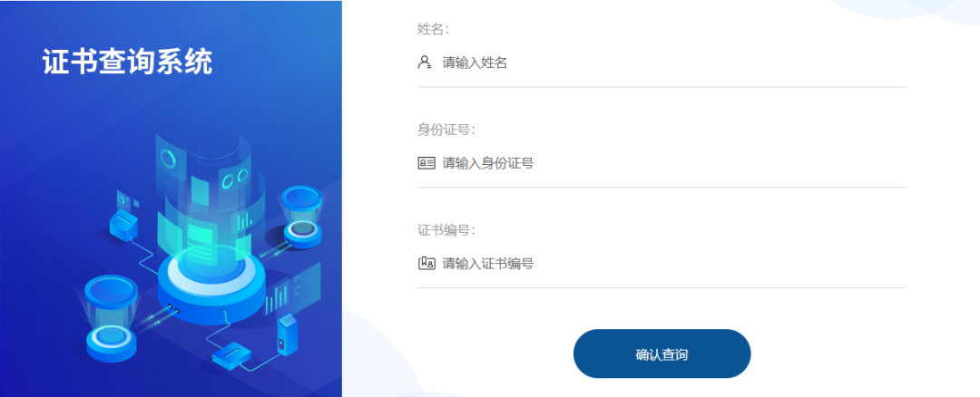
Task: Focus the 请输入姓名 input field
Action: 661,63
